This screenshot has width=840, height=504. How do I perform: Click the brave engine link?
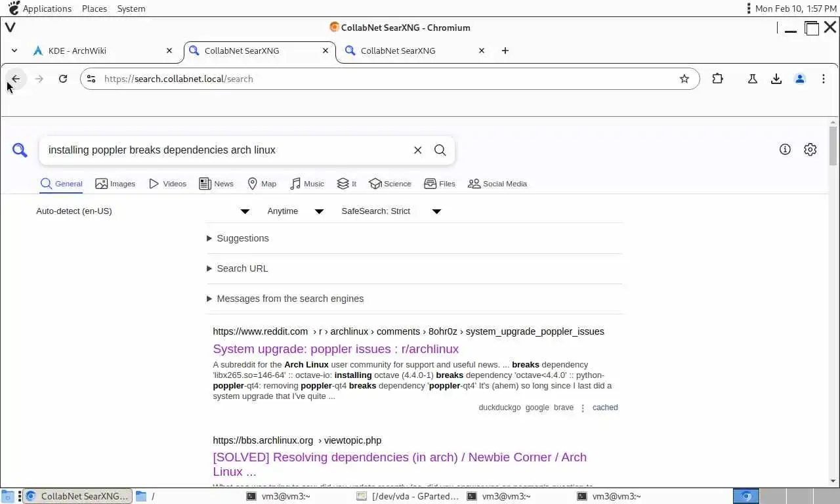pyautogui.click(x=564, y=408)
